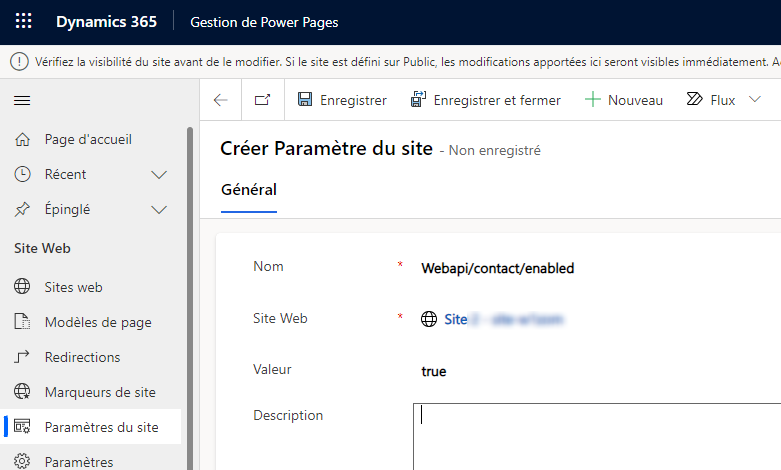This screenshot has height=470, width=781.
Task: Click the Site Web section heading
Action: pyautogui.click(x=42, y=248)
